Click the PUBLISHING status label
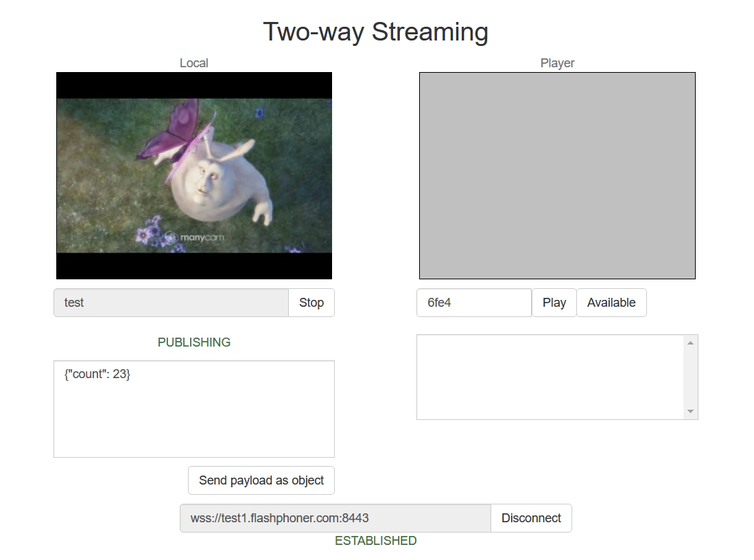Image resolution: width=754 pixels, height=560 pixels. [x=194, y=342]
